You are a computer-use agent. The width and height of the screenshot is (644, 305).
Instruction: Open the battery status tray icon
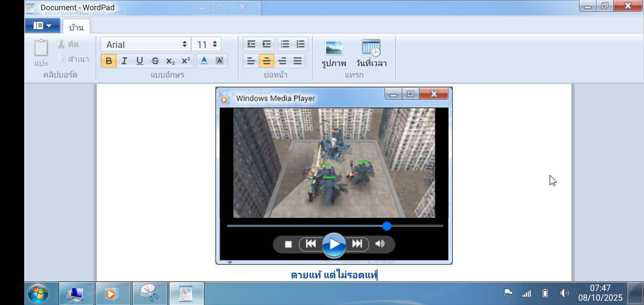(x=545, y=293)
